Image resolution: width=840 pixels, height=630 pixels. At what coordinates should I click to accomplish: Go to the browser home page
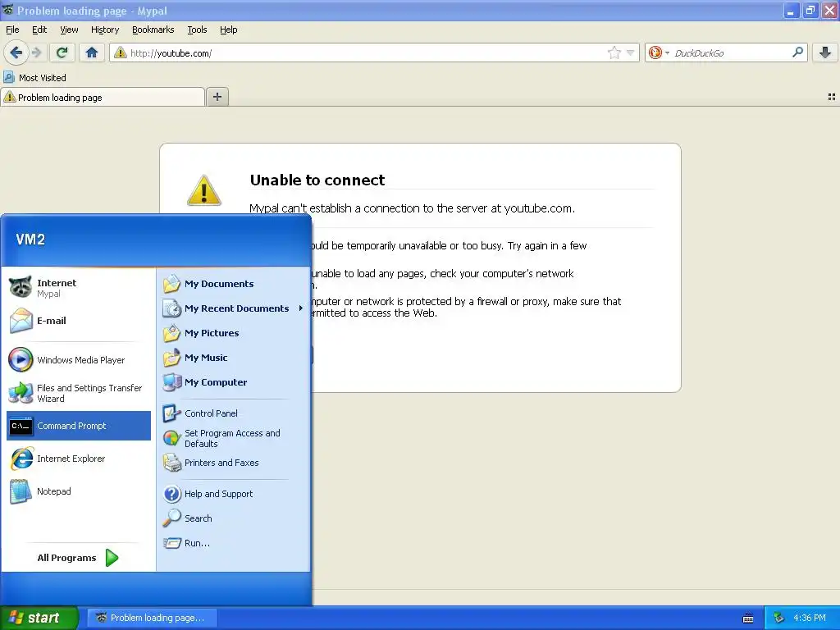[92, 52]
